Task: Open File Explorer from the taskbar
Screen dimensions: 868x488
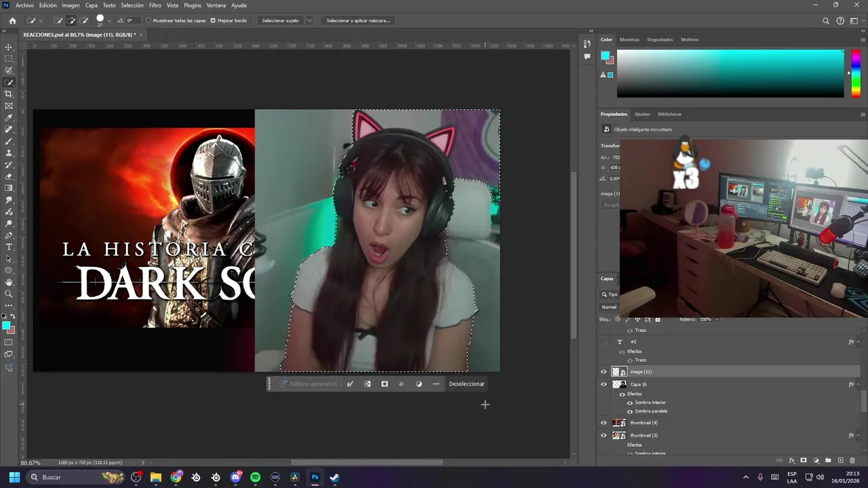Action: tap(156, 477)
